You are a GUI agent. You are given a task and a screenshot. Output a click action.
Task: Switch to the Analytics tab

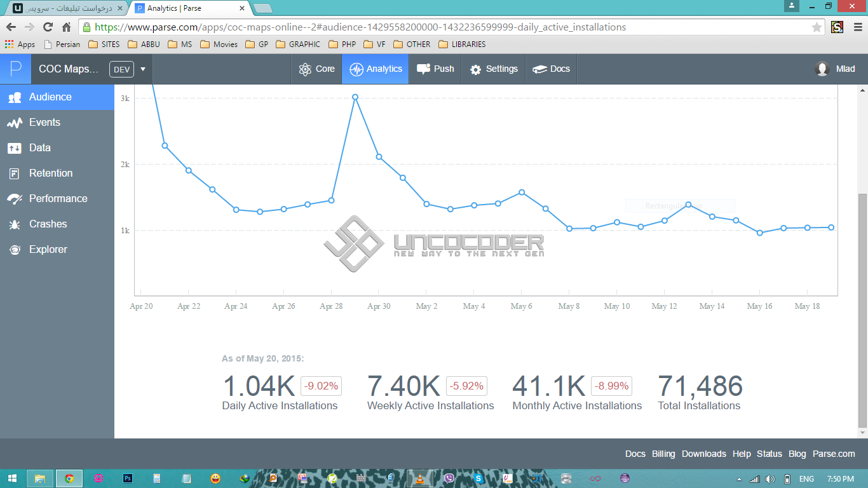tap(376, 69)
